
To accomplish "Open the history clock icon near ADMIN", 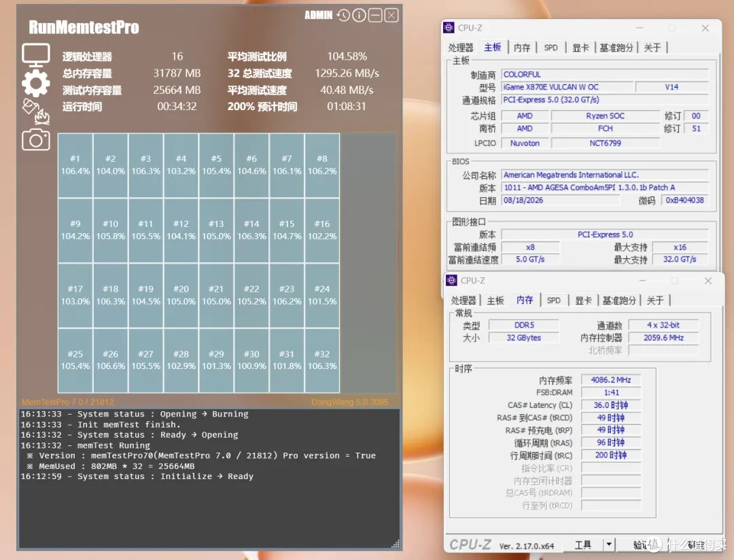I will [343, 16].
